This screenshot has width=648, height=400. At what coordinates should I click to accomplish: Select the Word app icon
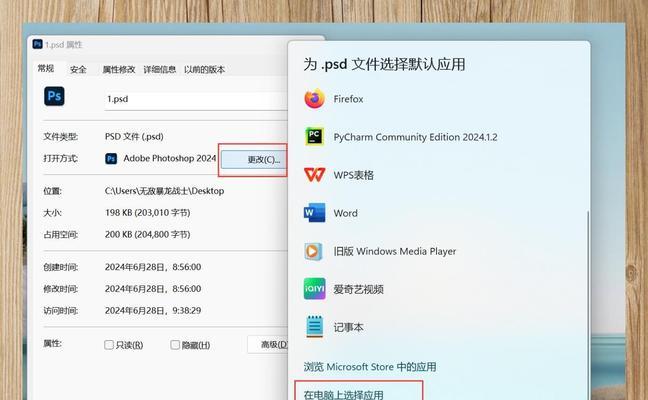tap(314, 213)
